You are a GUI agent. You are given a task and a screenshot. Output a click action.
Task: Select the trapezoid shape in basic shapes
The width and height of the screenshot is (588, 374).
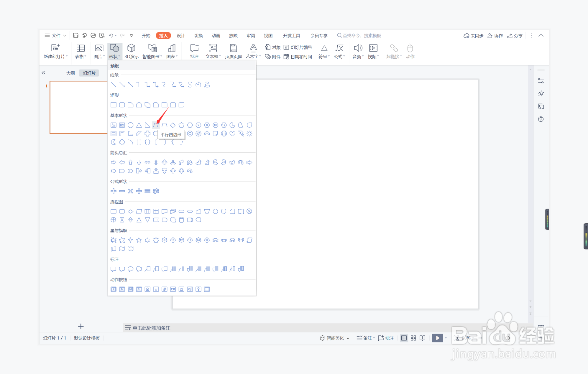click(165, 125)
